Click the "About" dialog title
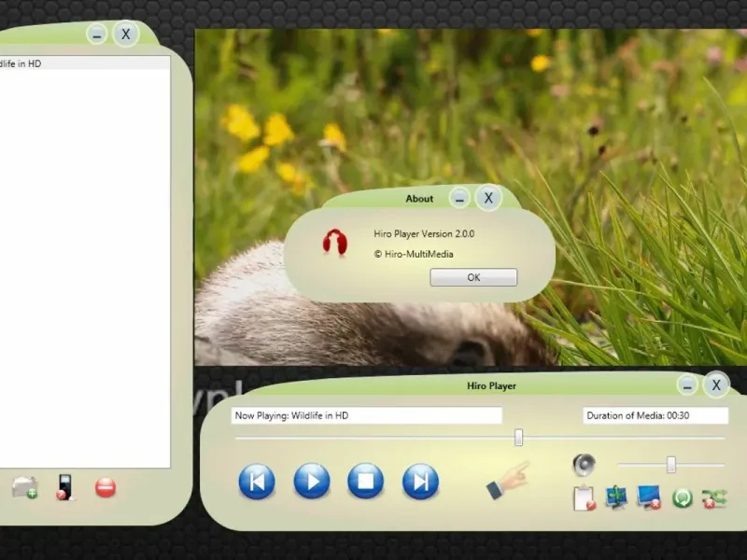The width and height of the screenshot is (747, 560). (419, 199)
